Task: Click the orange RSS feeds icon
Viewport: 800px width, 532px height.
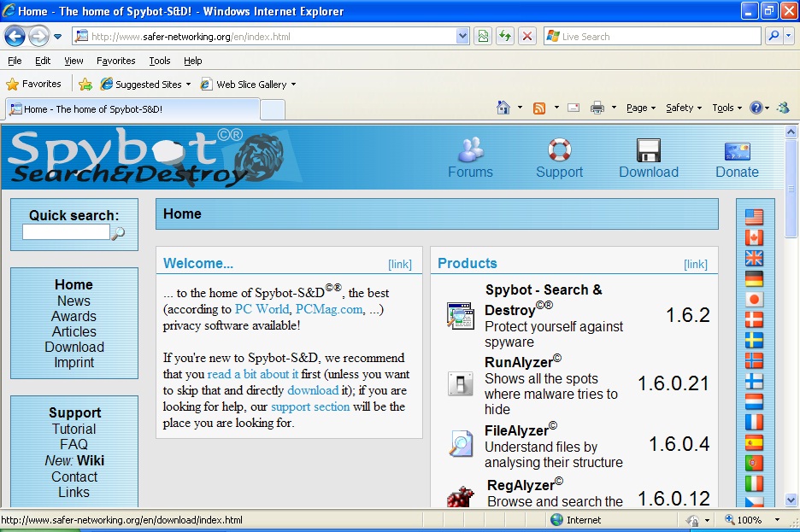Action: point(539,108)
